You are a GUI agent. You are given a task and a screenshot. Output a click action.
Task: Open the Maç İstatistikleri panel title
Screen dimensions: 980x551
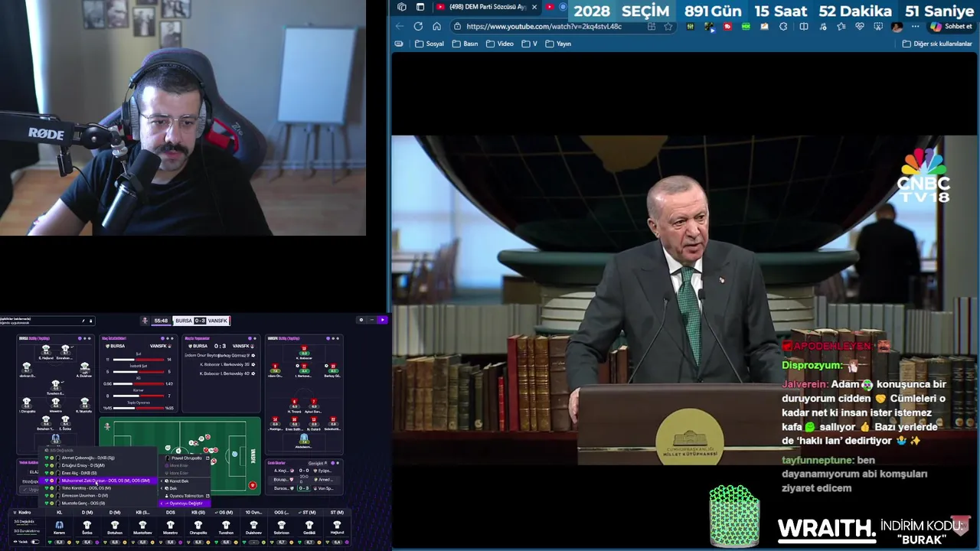pyautogui.click(x=114, y=338)
